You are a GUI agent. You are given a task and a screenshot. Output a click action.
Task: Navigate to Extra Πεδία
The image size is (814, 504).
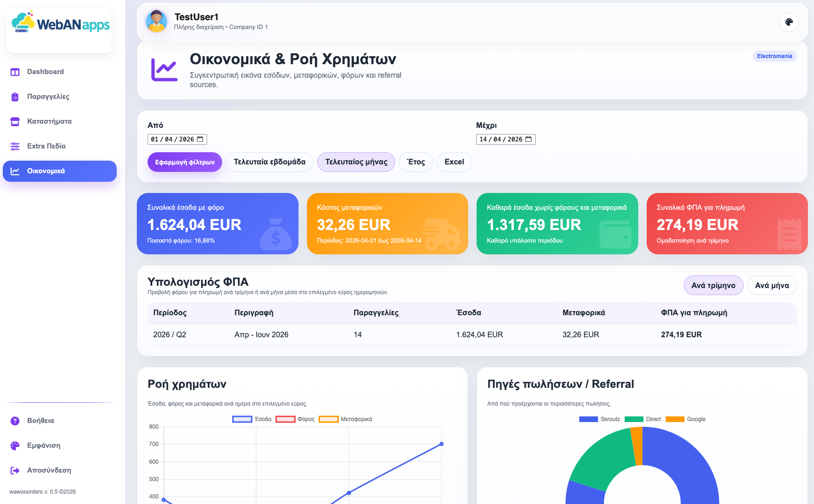pos(60,146)
